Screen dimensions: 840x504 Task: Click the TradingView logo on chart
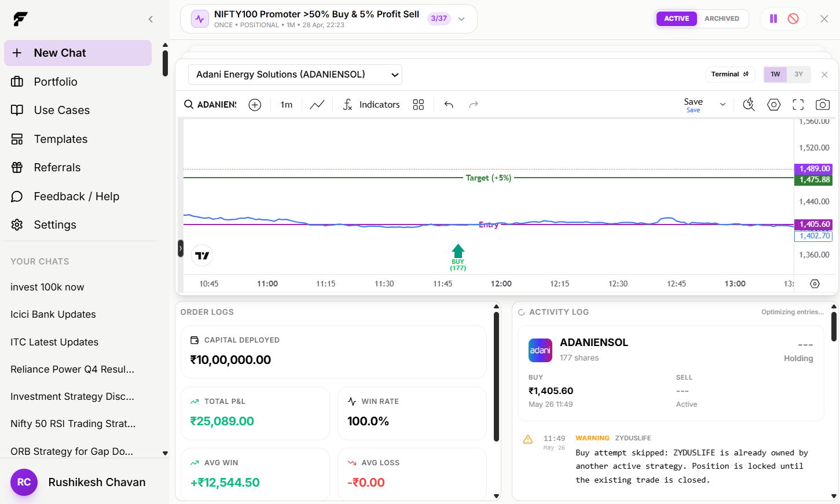(202, 256)
